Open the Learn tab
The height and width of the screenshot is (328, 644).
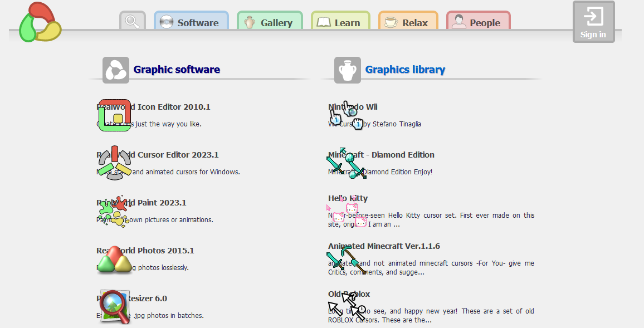coord(340,21)
